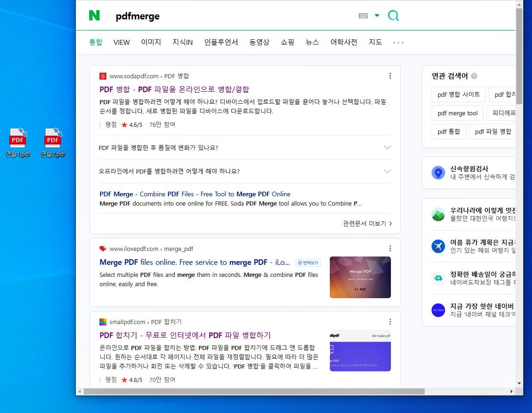
Task: Open the 지식iN tab
Action: coord(183,42)
